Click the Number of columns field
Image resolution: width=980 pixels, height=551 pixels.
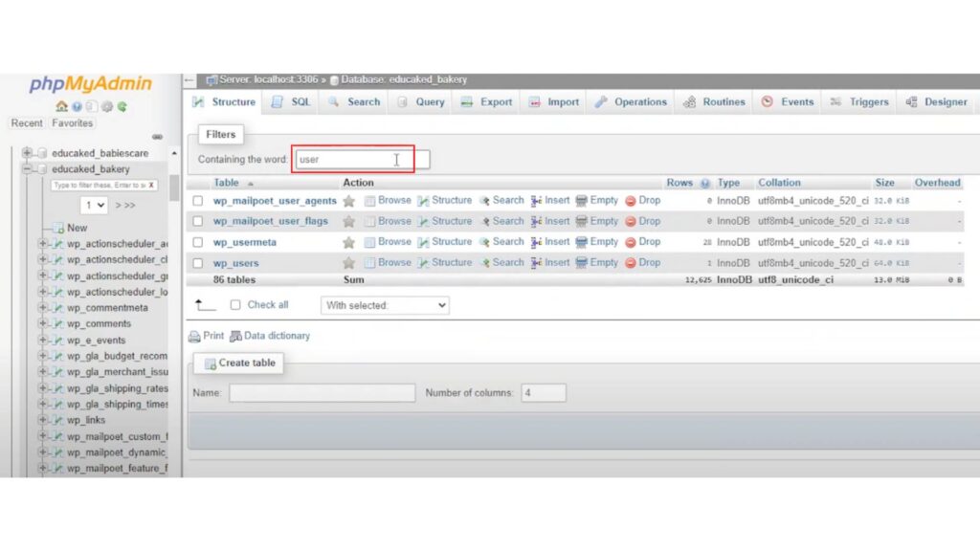tap(544, 393)
